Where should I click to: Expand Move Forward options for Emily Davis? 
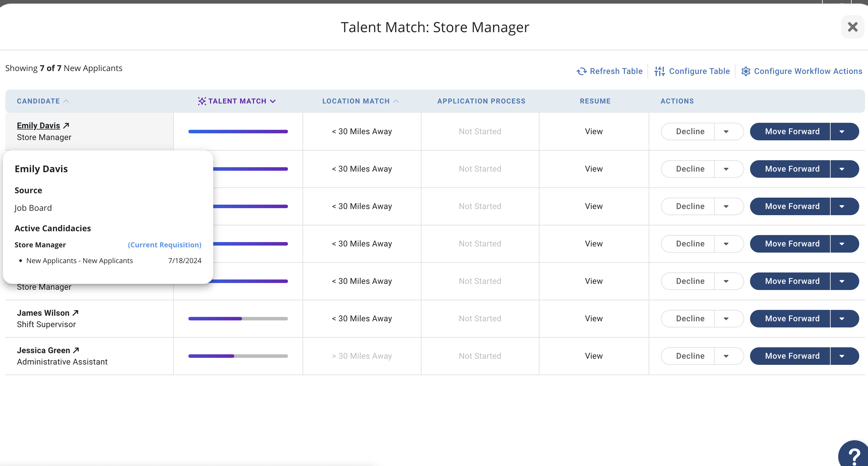point(842,132)
